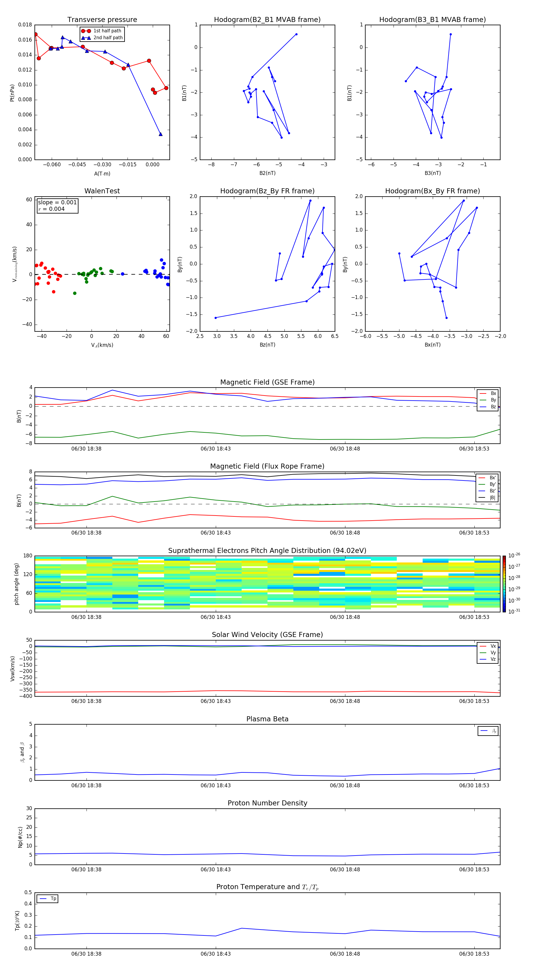Image resolution: width=535 pixels, height=980 pixels.
Task: Click the "Plasma Beta" plot title
Action: (x=267, y=719)
